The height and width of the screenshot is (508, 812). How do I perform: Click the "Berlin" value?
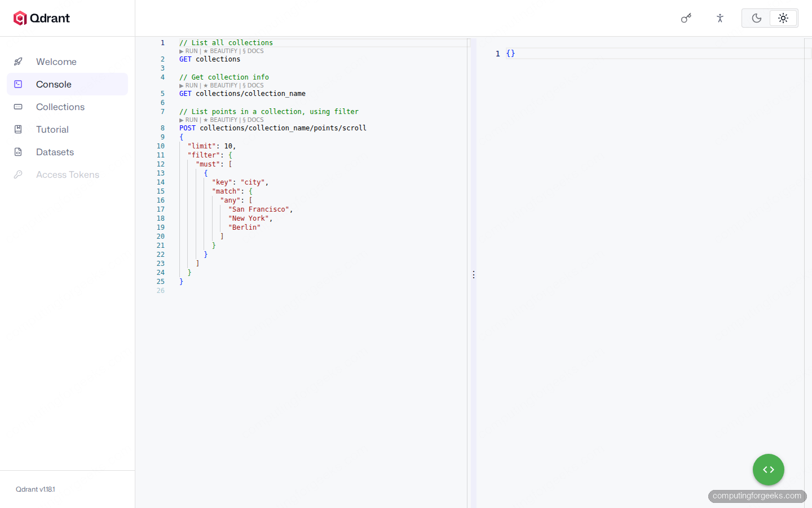tap(245, 227)
